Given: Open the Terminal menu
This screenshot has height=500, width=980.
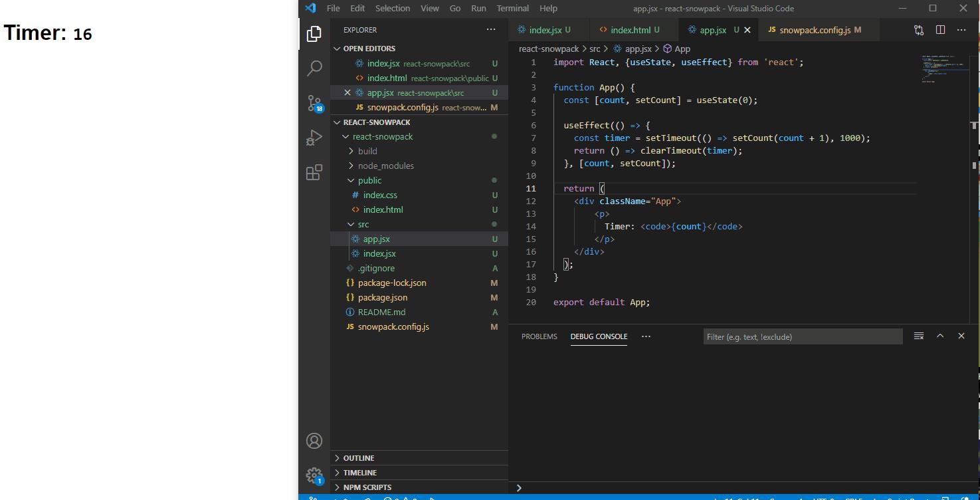Looking at the screenshot, I should point(512,9).
